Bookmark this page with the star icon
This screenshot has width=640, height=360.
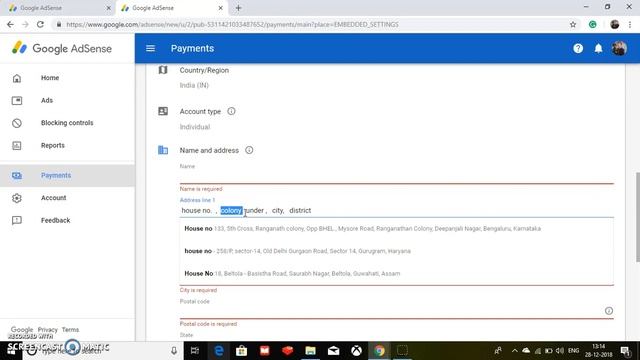(573, 24)
